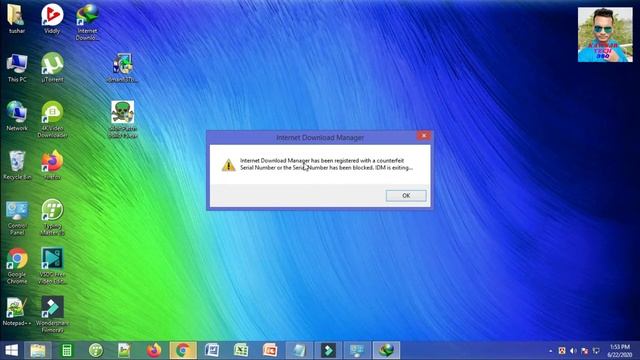Select the Wondershare Filmora desktop shortcut

[x=52, y=314]
